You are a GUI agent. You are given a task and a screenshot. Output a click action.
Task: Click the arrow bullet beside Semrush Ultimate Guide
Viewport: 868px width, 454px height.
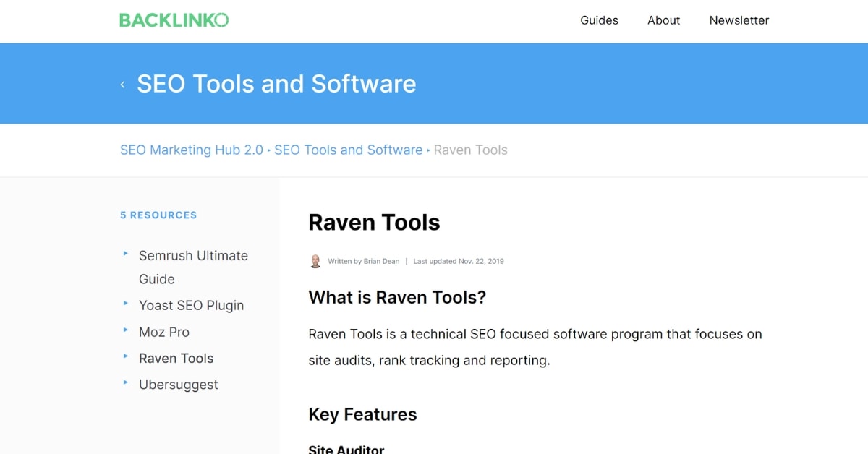click(x=126, y=254)
